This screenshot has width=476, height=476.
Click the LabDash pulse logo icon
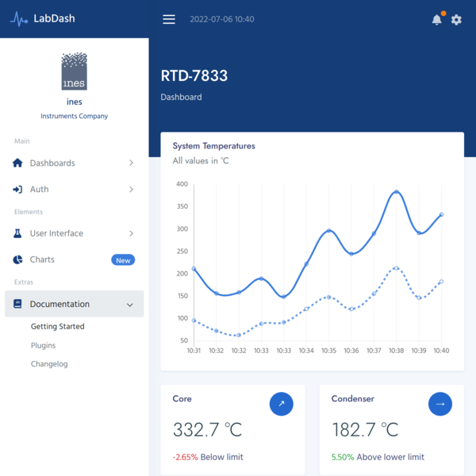[19, 19]
